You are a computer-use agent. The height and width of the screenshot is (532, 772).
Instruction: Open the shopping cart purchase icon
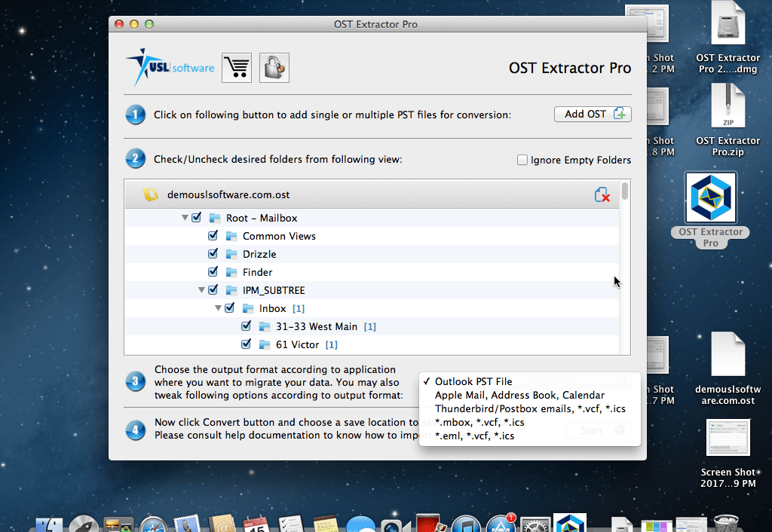236,67
